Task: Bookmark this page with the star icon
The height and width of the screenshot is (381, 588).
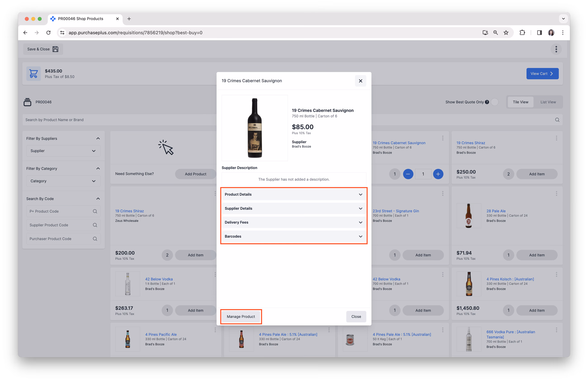Action: pos(506,33)
